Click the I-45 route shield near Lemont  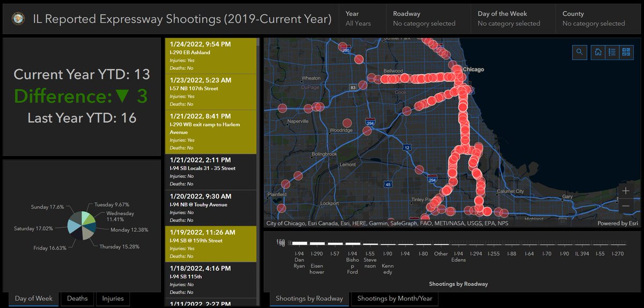point(388,185)
